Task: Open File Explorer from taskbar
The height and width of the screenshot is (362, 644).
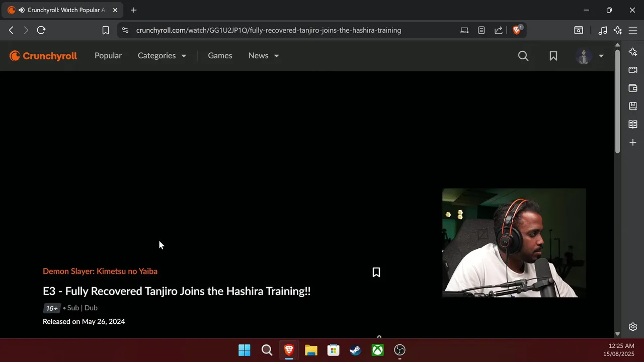Action: coord(311,350)
